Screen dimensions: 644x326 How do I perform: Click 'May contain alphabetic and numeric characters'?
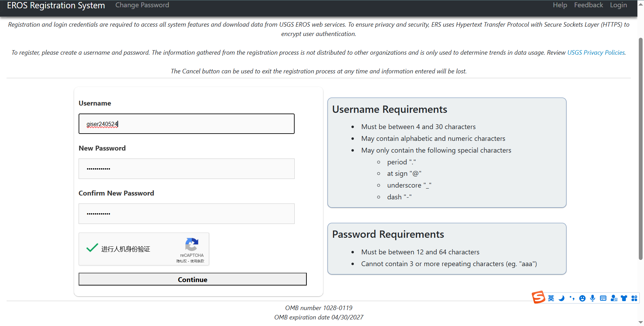pos(433,138)
